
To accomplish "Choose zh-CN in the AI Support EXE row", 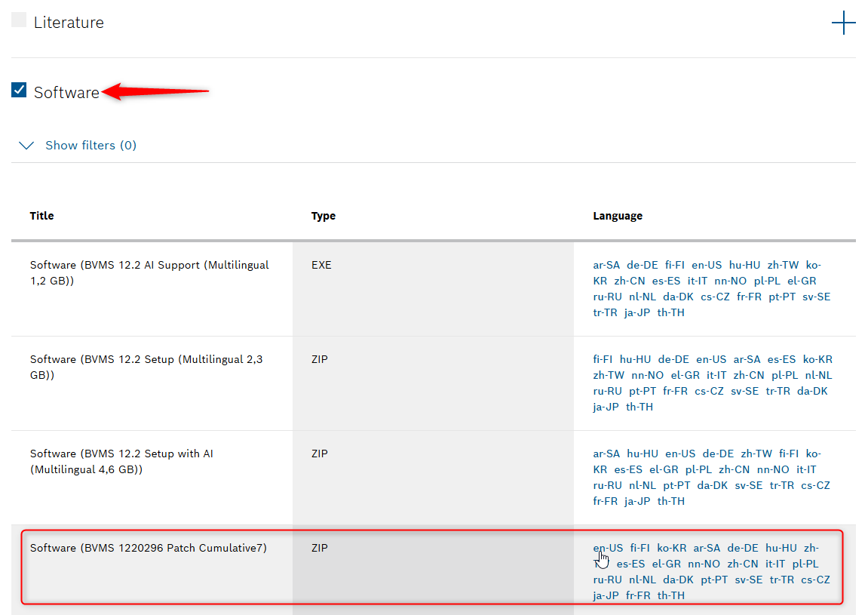I will 630,281.
